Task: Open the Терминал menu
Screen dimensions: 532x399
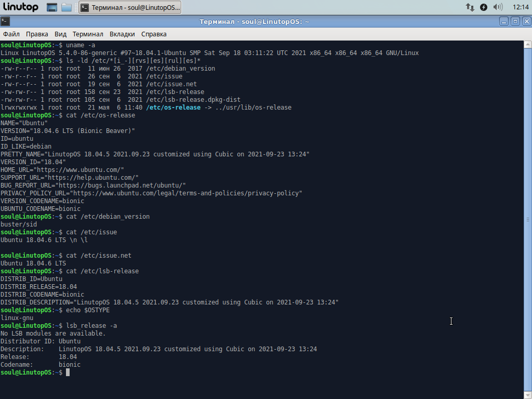Action: coord(88,34)
